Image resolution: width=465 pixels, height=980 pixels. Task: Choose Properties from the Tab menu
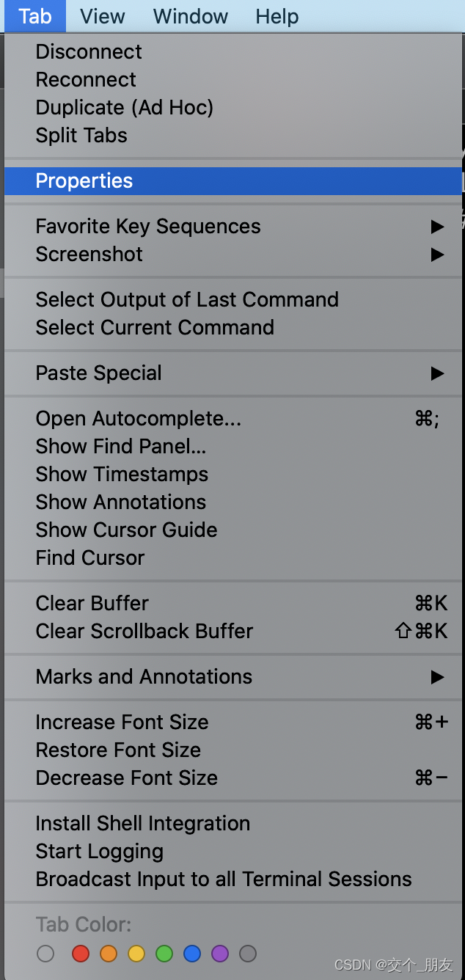233,181
